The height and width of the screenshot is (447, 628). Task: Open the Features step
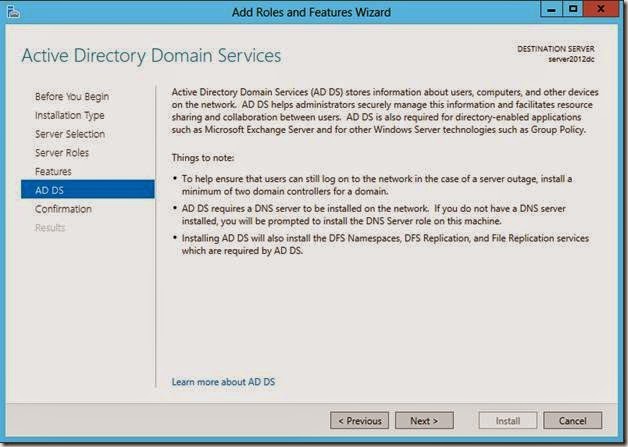(53, 171)
